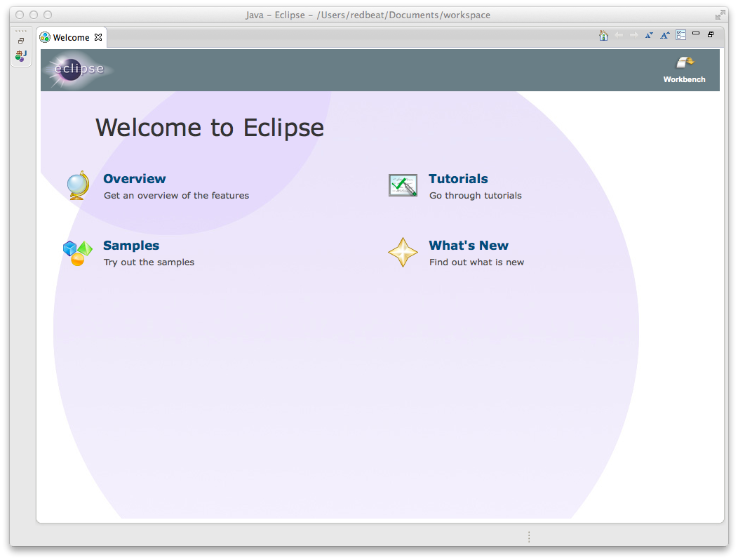Enter full screen via title bar arrows
This screenshot has width=738, height=560.
pos(720,15)
